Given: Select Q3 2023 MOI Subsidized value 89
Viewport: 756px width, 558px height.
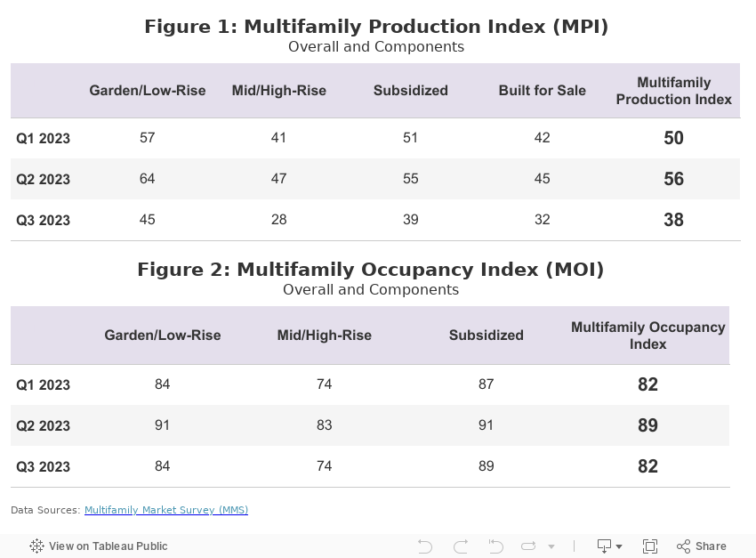Looking at the screenshot, I should tap(487, 466).
